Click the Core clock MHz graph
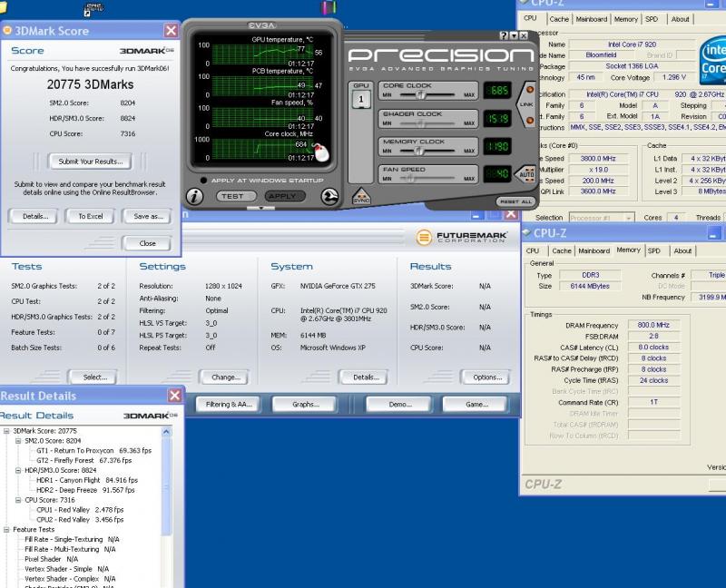 (262, 149)
